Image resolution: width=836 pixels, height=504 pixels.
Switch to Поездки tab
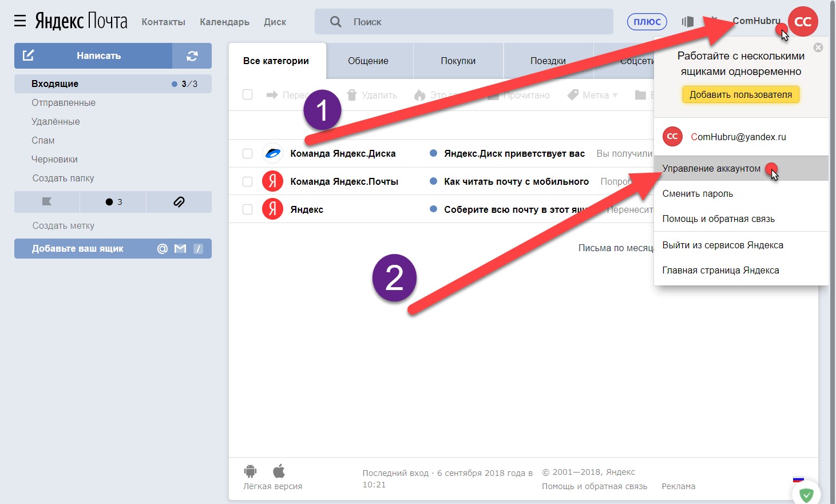coord(548,61)
